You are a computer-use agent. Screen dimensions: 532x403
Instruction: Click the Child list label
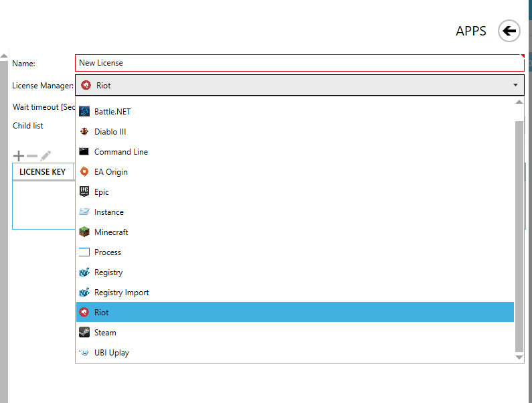point(28,126)
